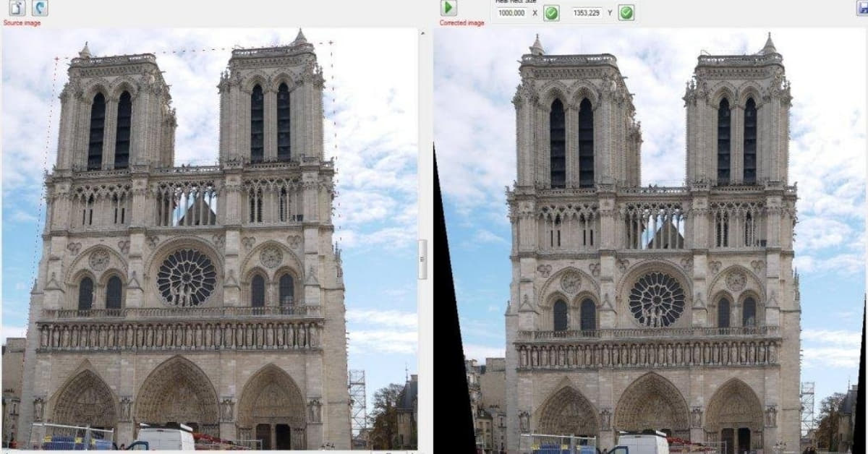The height and width of the screenshot is (454, 868).
Task: Click the Y size field showing 1353.229
Action: pyautogui.click(x=587, y=13)
